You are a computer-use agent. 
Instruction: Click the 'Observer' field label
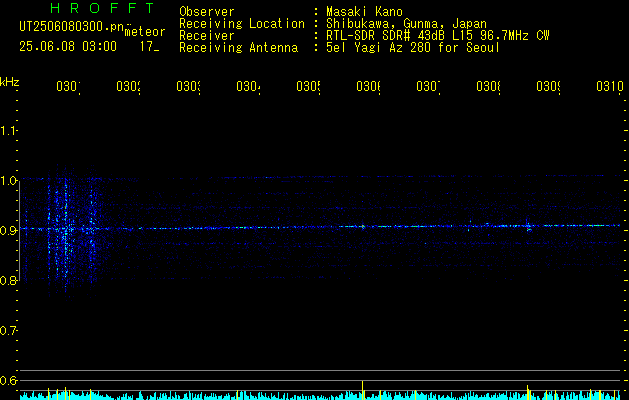(x=207, y=11)
